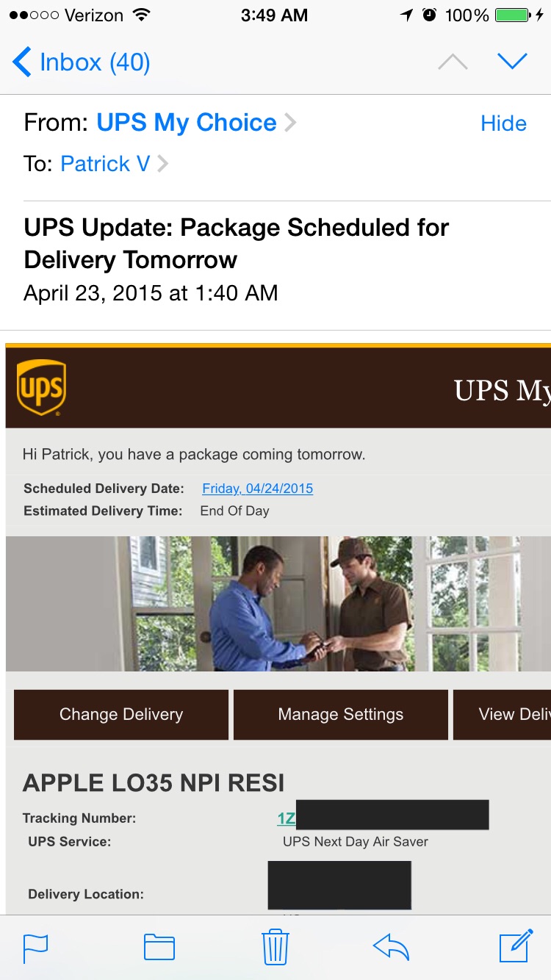Tap the trash icon to delete email

[275, 946]
